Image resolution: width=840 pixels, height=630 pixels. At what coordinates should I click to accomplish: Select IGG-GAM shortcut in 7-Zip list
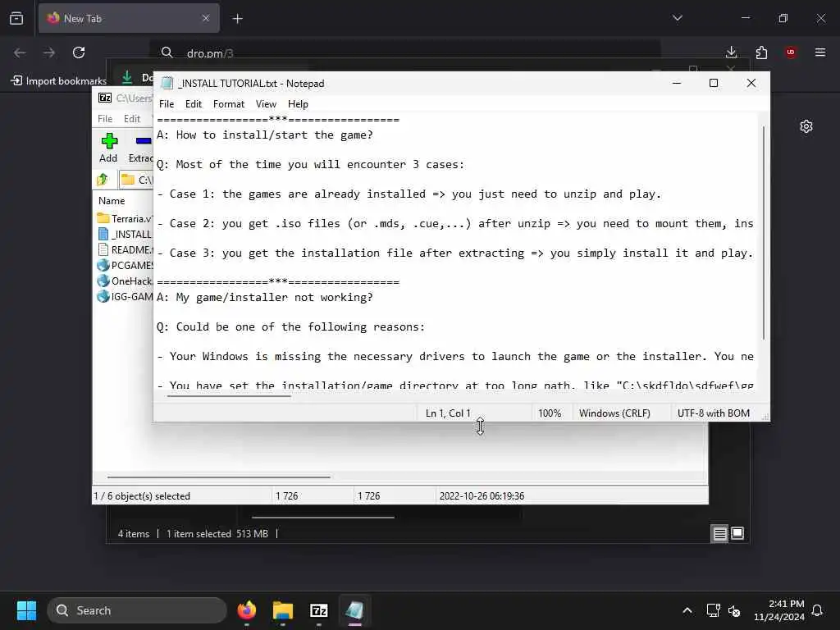[x=125, y=296]
